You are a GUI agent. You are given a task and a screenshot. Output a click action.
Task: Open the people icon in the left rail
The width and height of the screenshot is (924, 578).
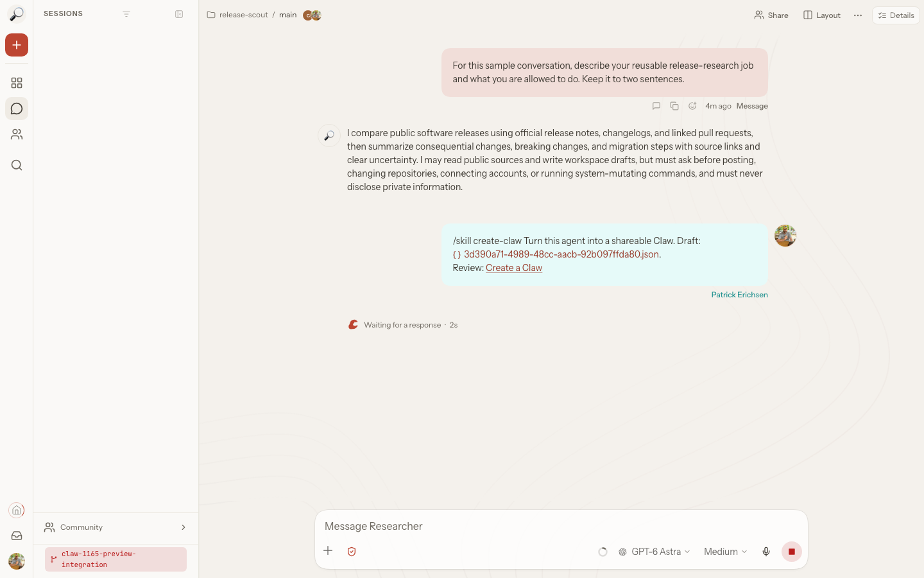coord(17,134)
